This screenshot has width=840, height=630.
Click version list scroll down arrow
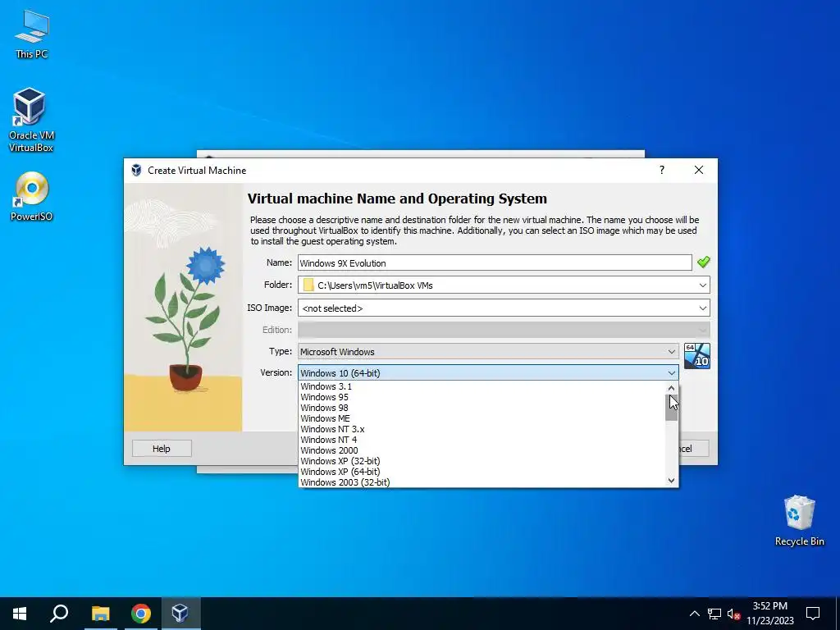671,481
